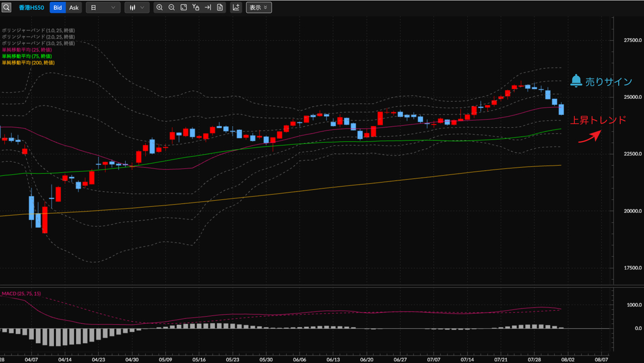
Task: Select 単純移動平均 (200, 終値) indicator label
Action: point(28,62)
